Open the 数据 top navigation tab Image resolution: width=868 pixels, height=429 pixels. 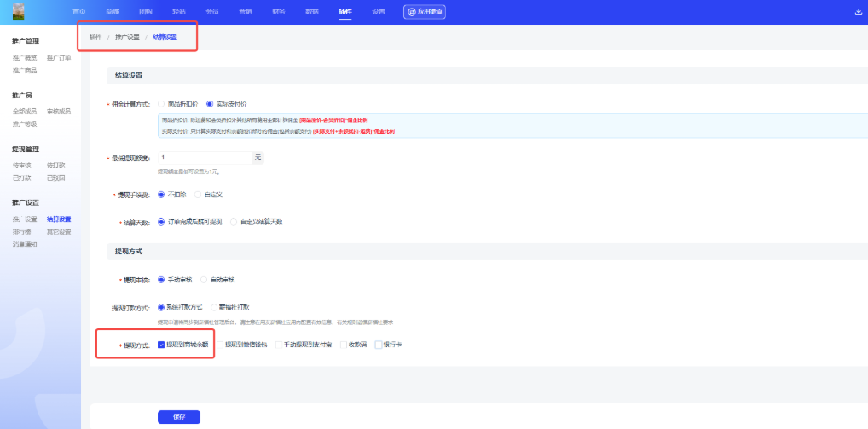[x=312, y=12]
